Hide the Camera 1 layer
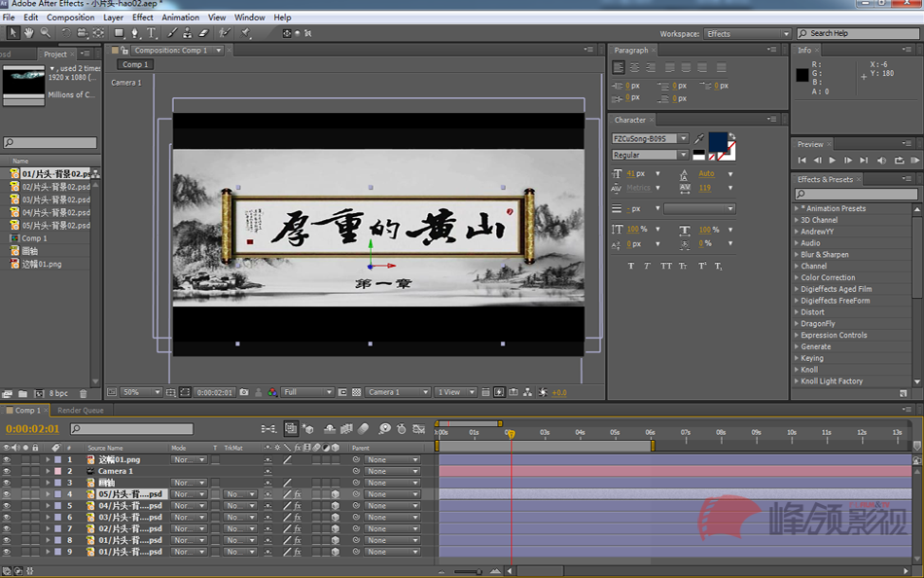This screenshot has width=924, height=578. (x=6, y=471)
